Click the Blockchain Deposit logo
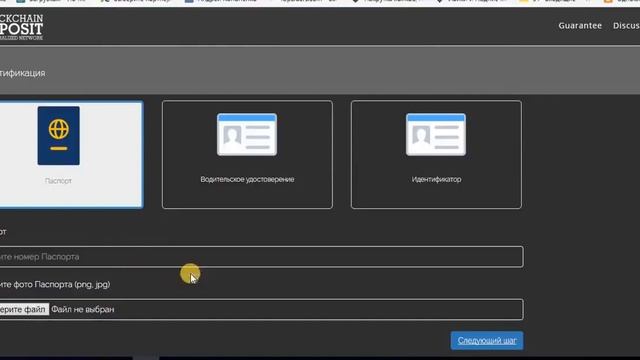 [21, 27]
